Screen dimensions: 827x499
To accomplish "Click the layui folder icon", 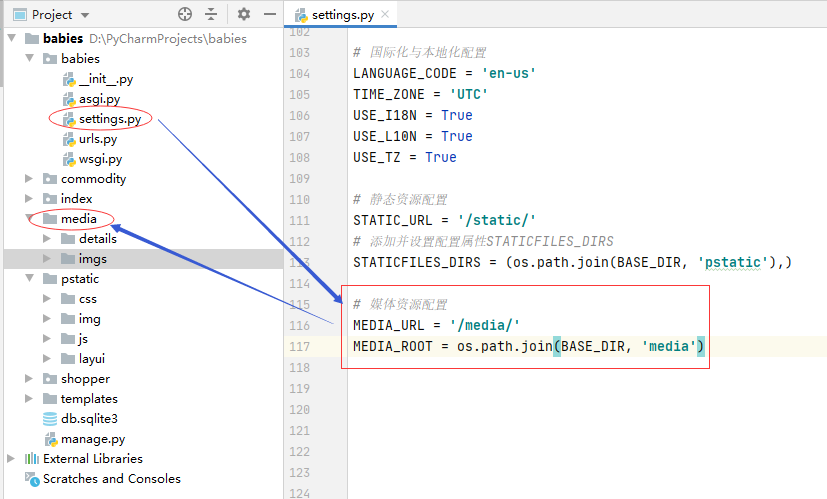I will [68, 359].
